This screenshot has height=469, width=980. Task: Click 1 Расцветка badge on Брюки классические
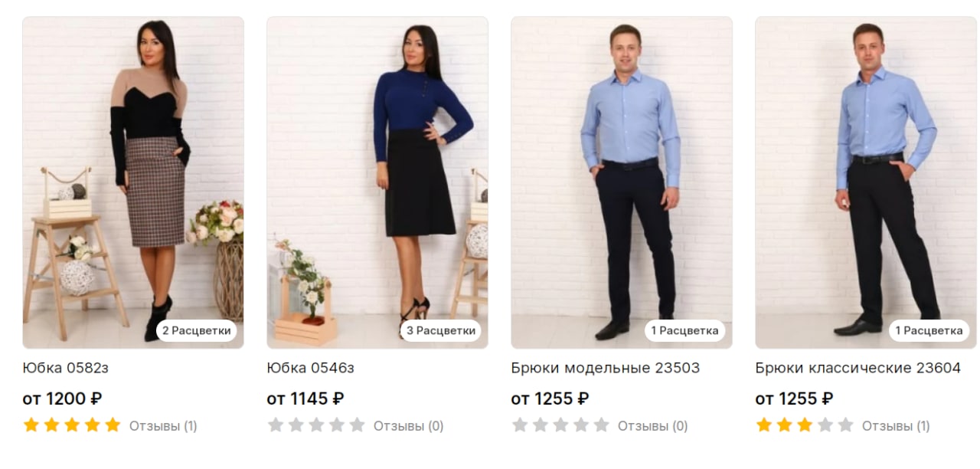[x=929, y=331]
